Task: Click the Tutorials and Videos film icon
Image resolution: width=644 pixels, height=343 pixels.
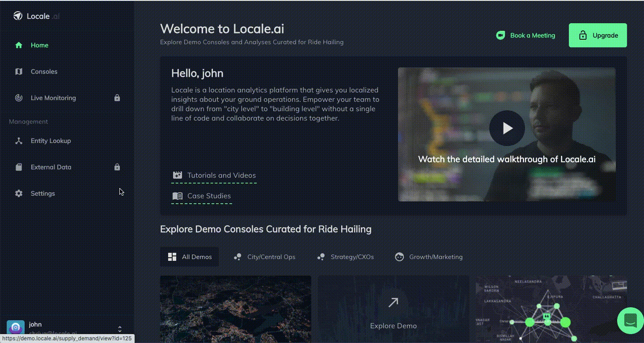Action: (x=178, y=175)
